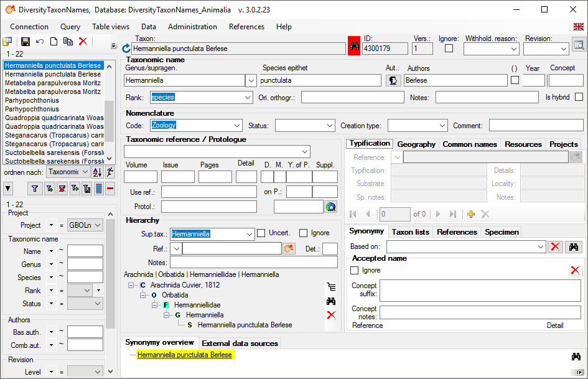Screen dimensions: 588x379
Task: Click the save floppy disk icon
Action: point(26,42)
